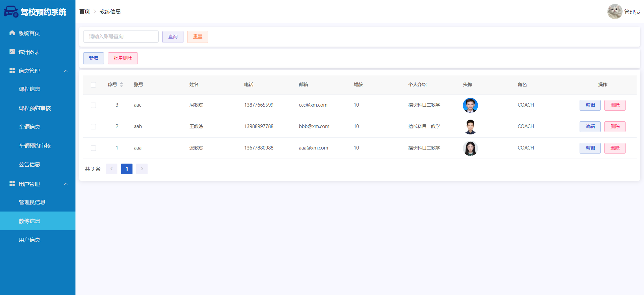Go to next page arrow
Screen dimensions: 644x295
(142, 169)
